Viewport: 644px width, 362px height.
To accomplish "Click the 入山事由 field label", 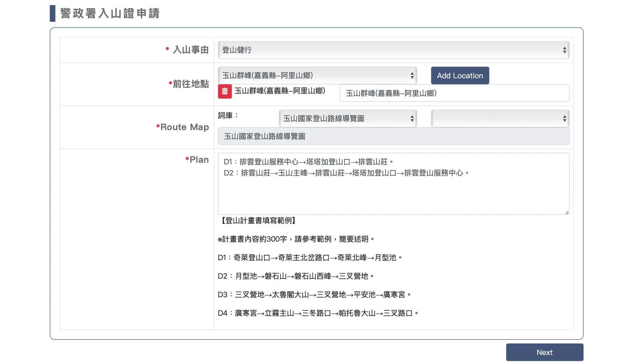I will pos(191,50).
